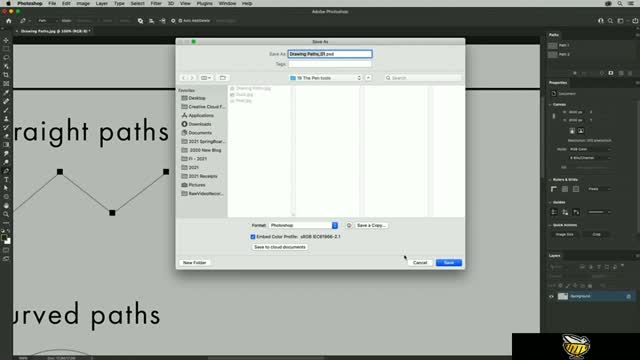640x360 pixels.
Task: Click the portrait orientation icon in Canvas
Action: [x=572, y=131]
